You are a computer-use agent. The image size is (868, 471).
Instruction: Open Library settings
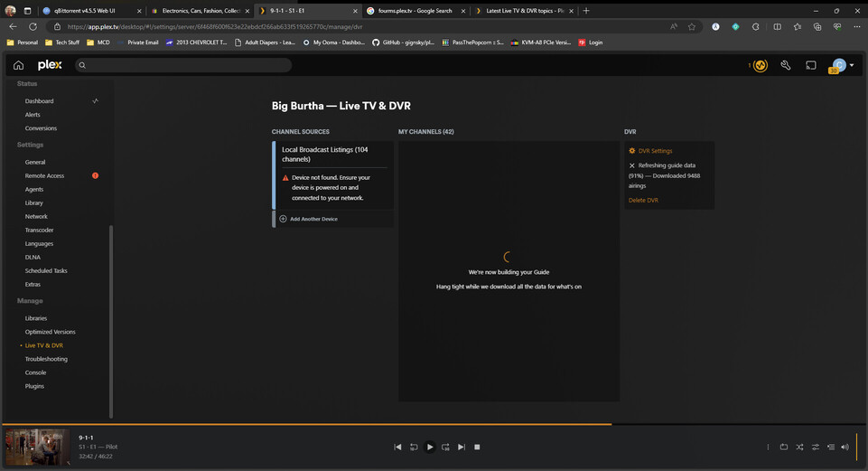click(x=33, y=203)
